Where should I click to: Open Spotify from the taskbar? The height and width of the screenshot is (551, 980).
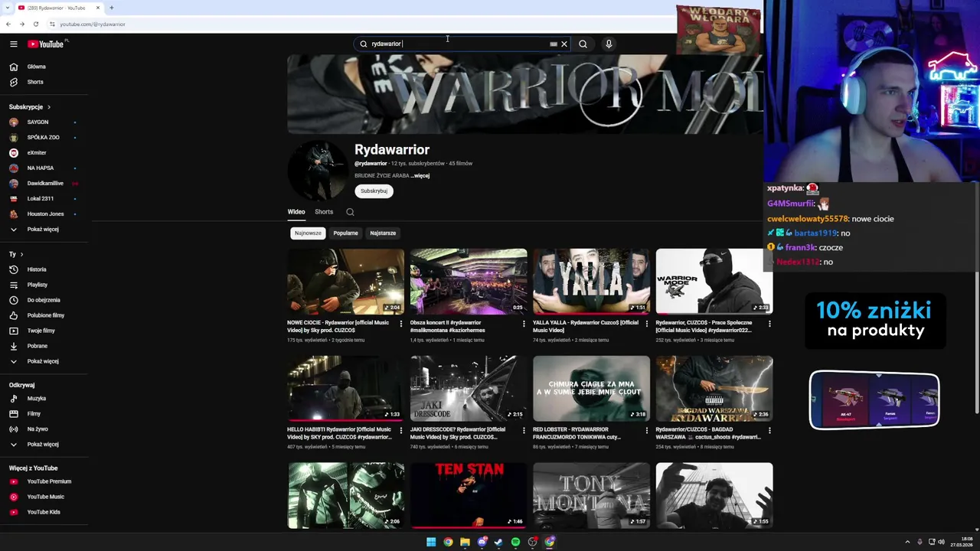(515, 542)
